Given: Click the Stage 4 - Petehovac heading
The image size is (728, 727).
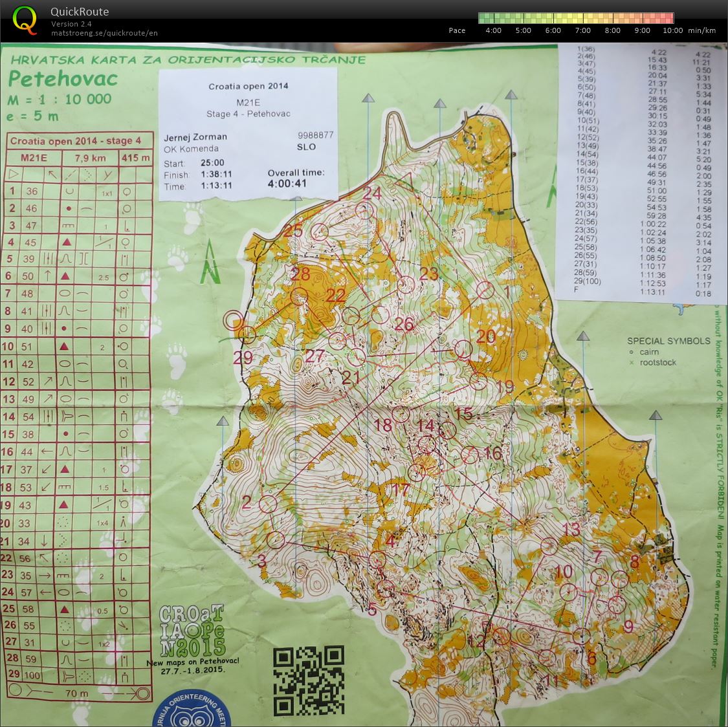Looking at the screenshot, I should click(x=248, y=114).
